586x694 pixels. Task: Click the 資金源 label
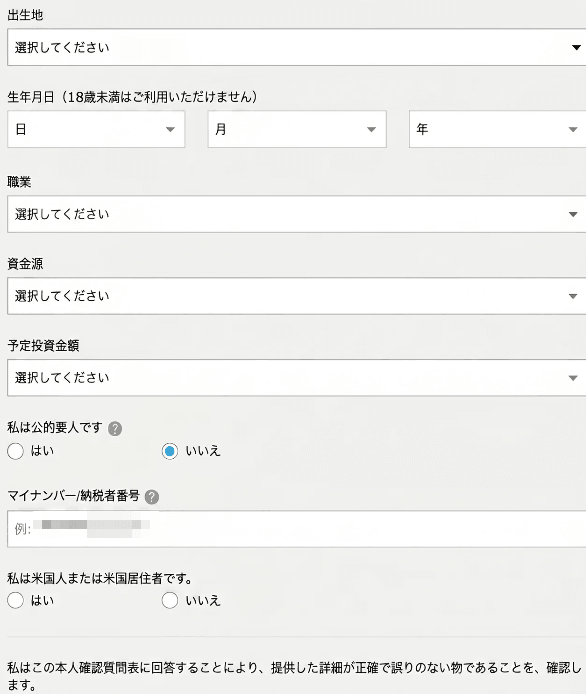click(x=25, y=264)
